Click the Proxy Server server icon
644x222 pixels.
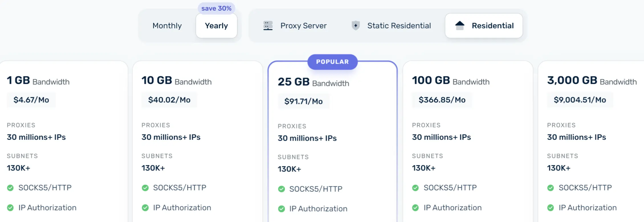[268, 26]
